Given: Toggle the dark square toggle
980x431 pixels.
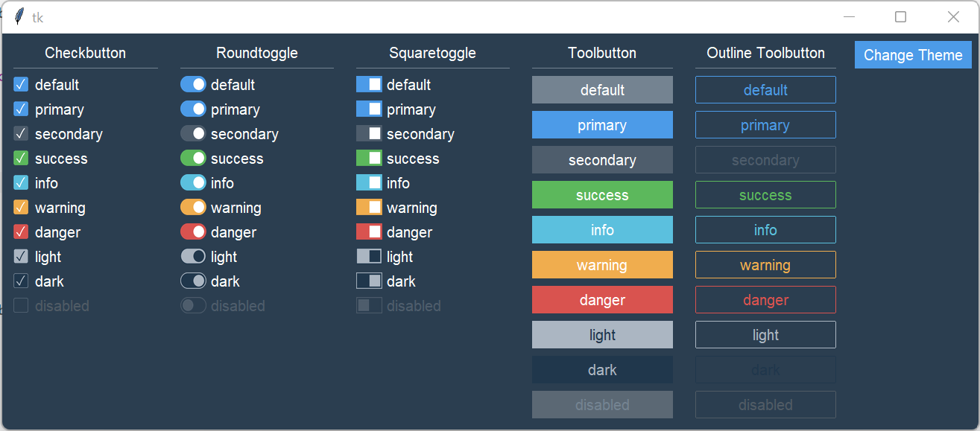Looking at the screenshot, I should [369, 281].
